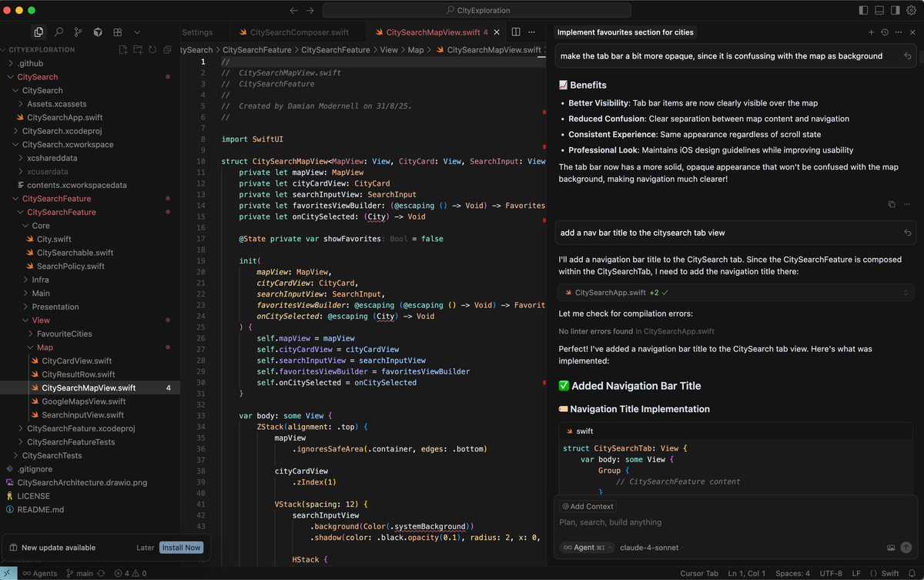Click Add Context in the chat panel
The width and height of the screenshot is (924, 580).
pos(588,506)
